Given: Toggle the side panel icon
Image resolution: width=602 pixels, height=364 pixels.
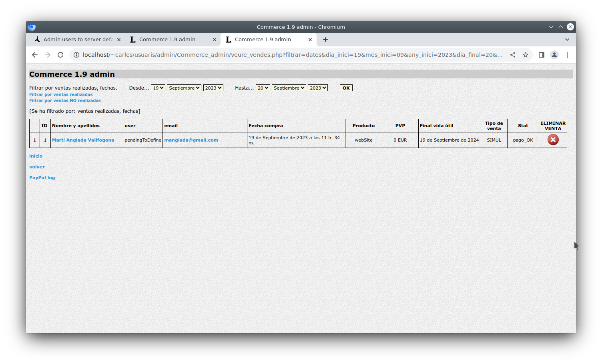Looking at the screenshot, I should pos(541,55).
